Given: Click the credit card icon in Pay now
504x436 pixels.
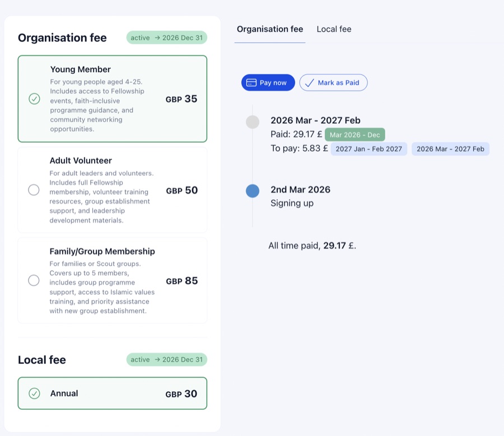Looking at the screenshot, I should 251,83.
